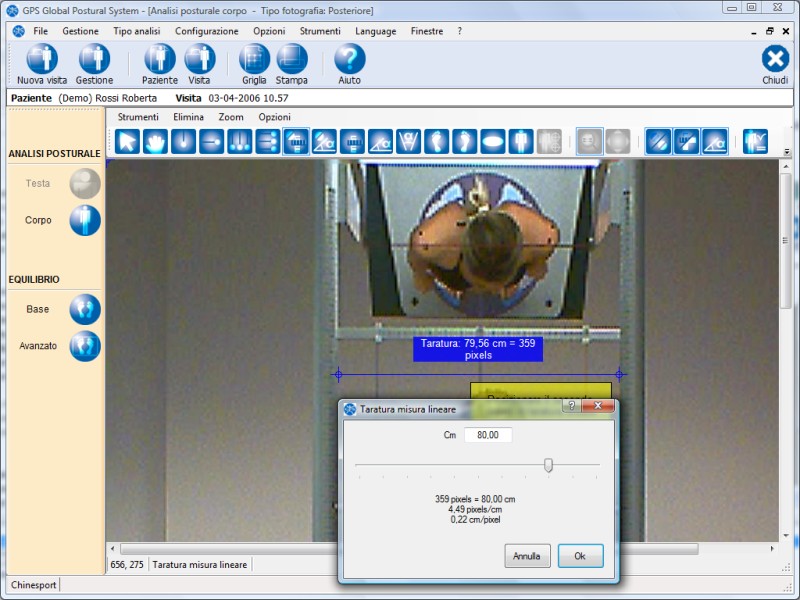Click the Chiudi close icon at top right
The image size is (800, 600).
click(775, 60)
